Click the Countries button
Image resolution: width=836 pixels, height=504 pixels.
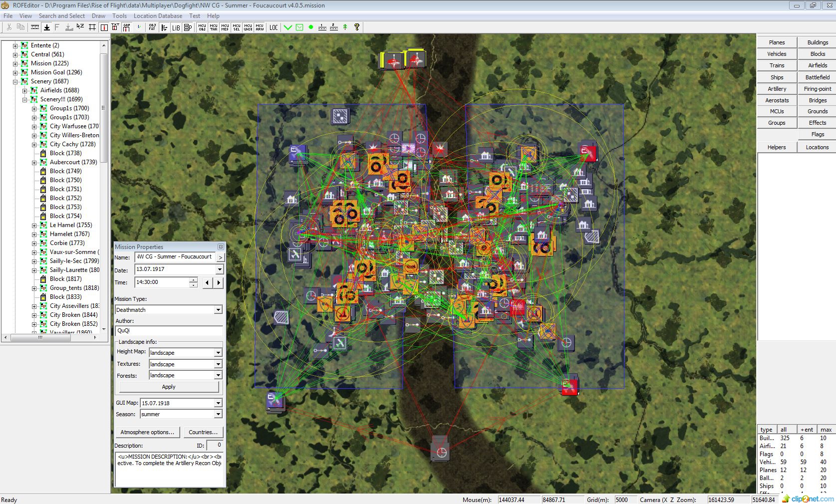203,432
